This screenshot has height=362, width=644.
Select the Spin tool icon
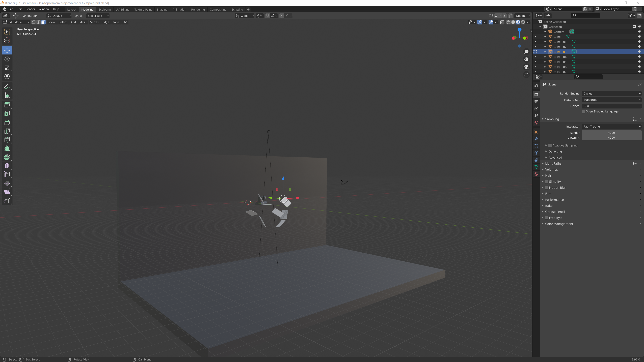(x=7, y=157)
